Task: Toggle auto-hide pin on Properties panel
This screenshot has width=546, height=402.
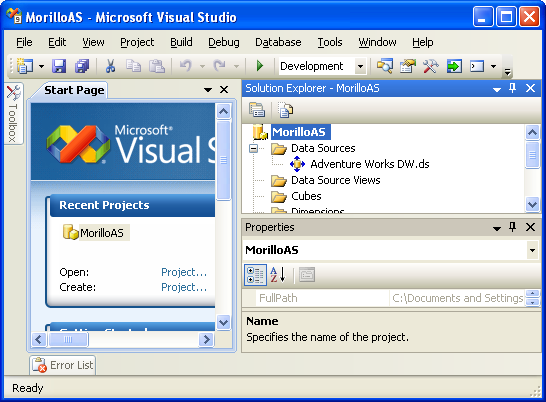Action: tap(513, 227)
